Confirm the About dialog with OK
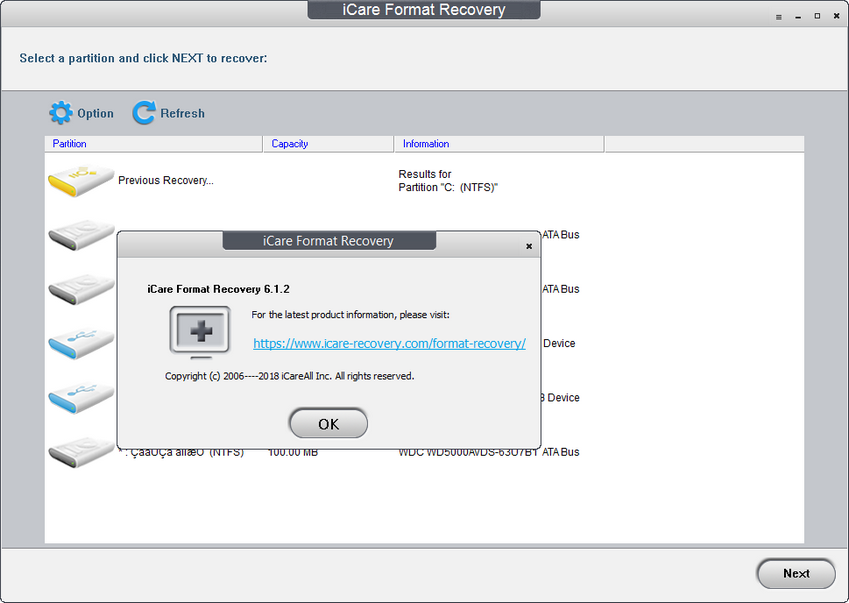This screenshot has height=603, width=849. pos(328,423)
